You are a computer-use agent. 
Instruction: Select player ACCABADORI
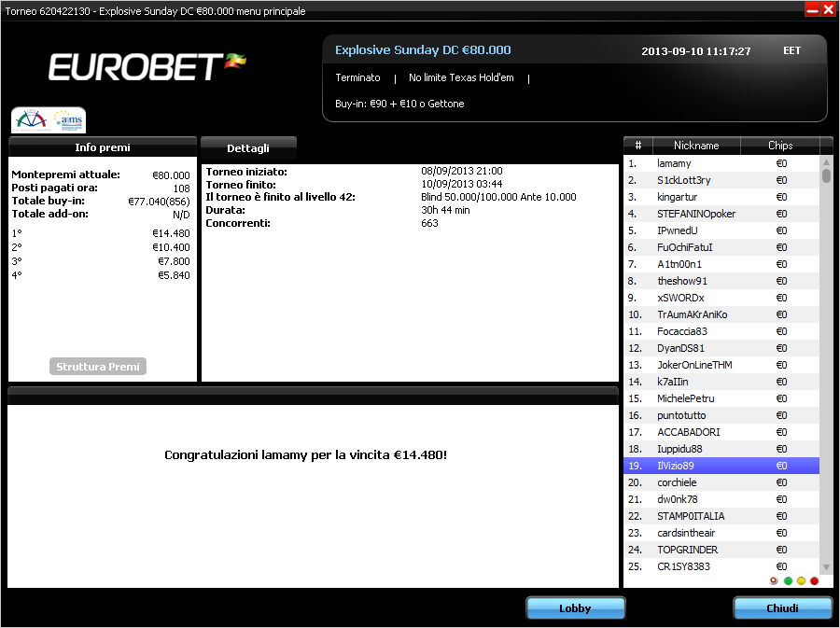point(721,432)
